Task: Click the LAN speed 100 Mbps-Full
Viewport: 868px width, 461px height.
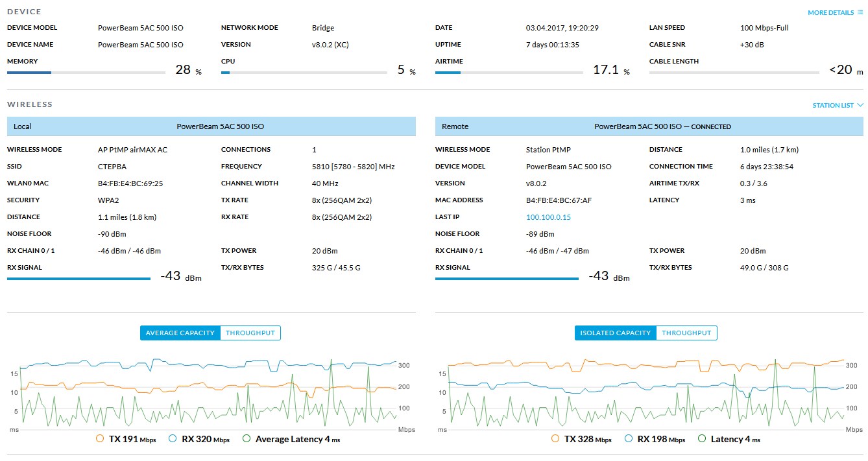Action: [x=764, y=28]
